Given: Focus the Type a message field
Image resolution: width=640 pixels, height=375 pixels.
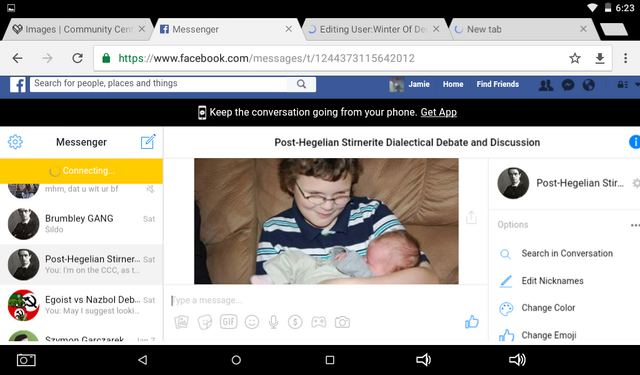Looking at the screenshot, I should click(325, 300).
